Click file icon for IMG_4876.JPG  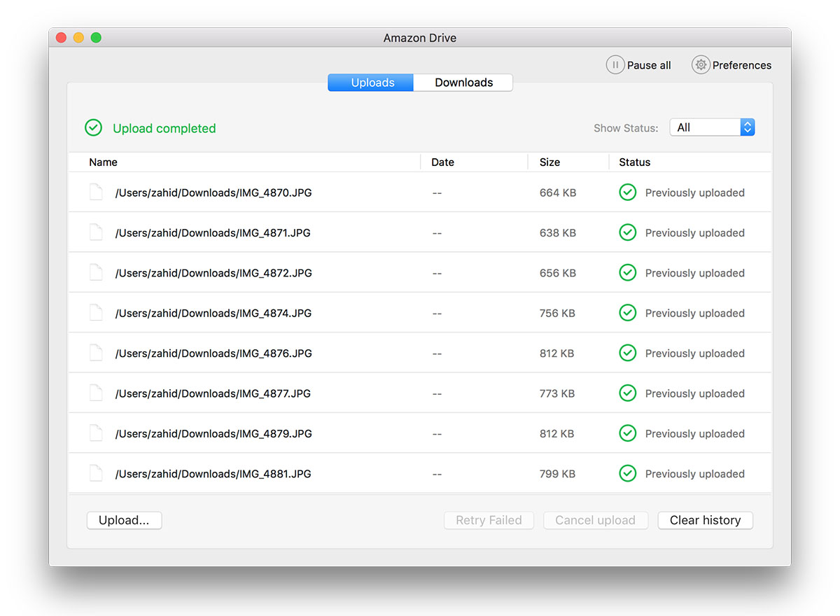coord(96,353)
